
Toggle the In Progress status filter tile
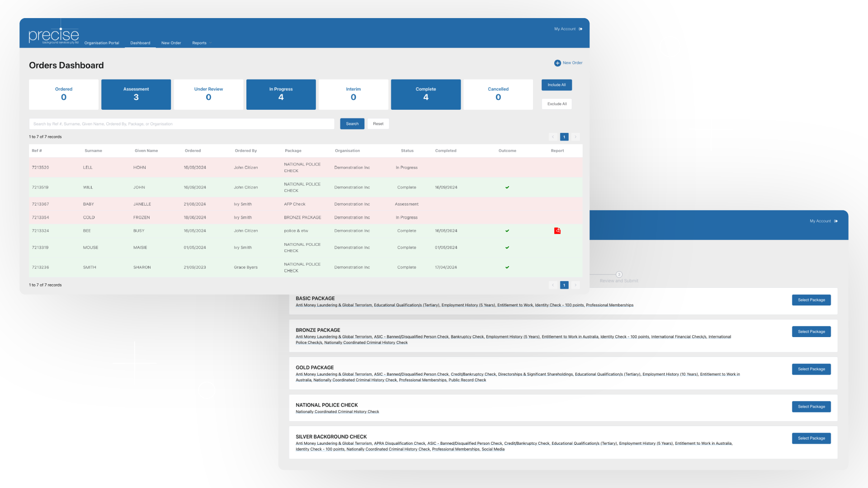(281, 94)
